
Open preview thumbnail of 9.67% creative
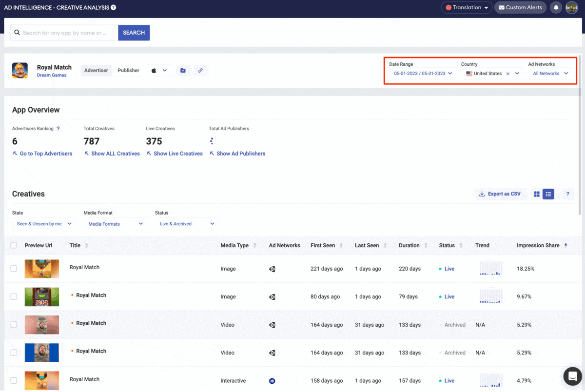(42, 296)
